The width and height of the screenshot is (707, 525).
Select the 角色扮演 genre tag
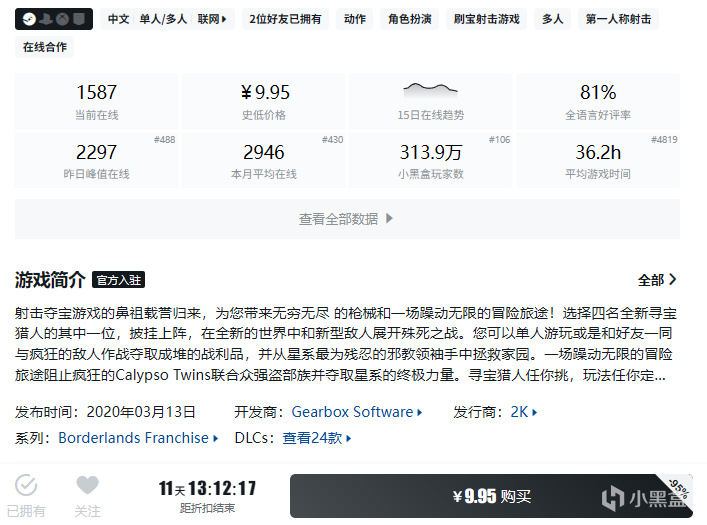[409, 19]
